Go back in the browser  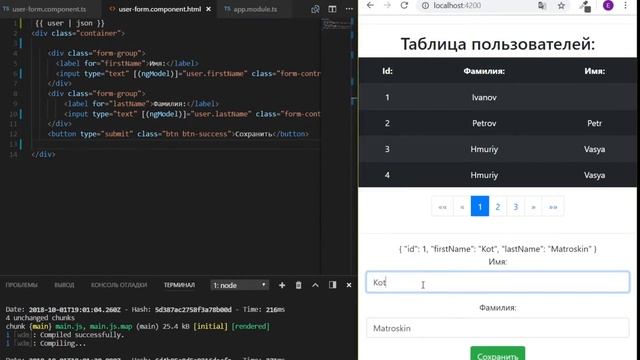(x=370, y=5)
